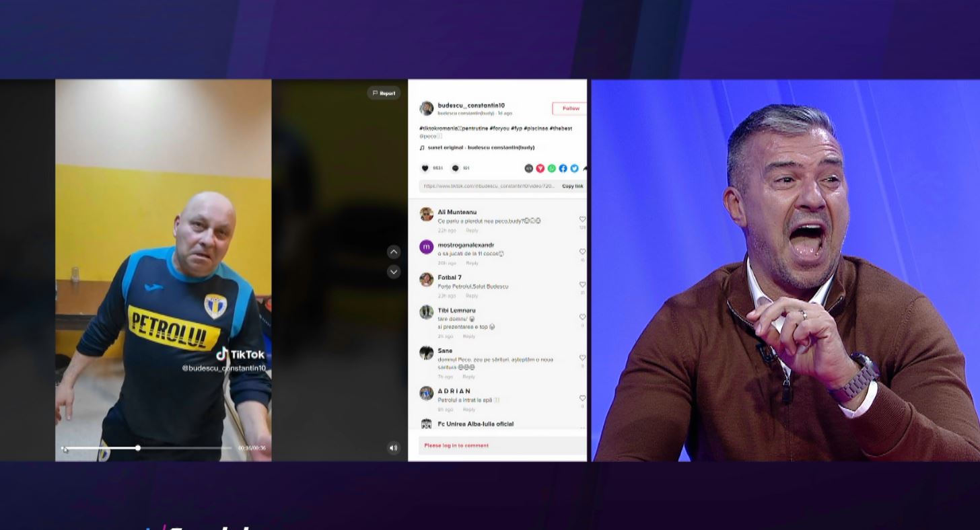
Task: Share the video via Twitter
Action: click(574, 168)
